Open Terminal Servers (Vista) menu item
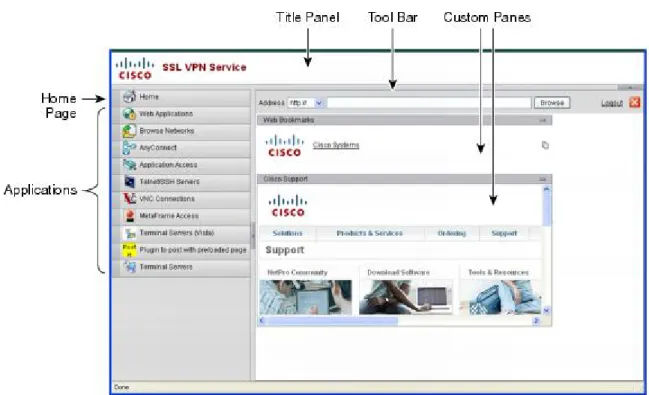This screenshot has width=649, height=395. [x=181, y=233]
